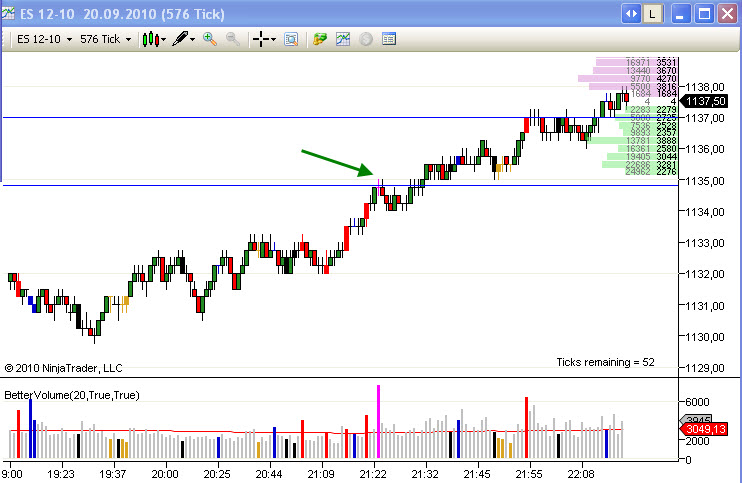Click the zoom out magnifier
The height and width of the screenshot is (483, 742).
coord(232,39)
